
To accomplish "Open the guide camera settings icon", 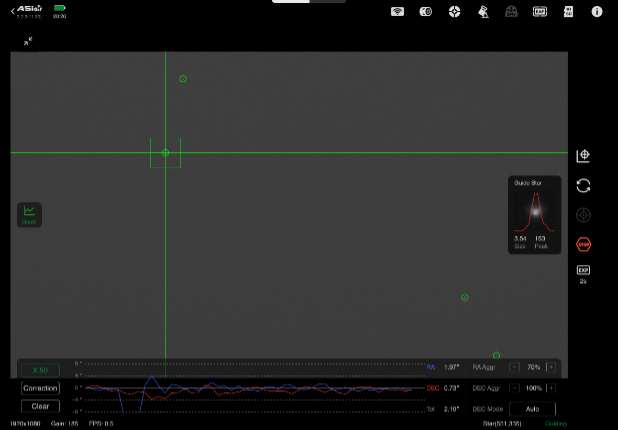I will click(x=426, y=11).
